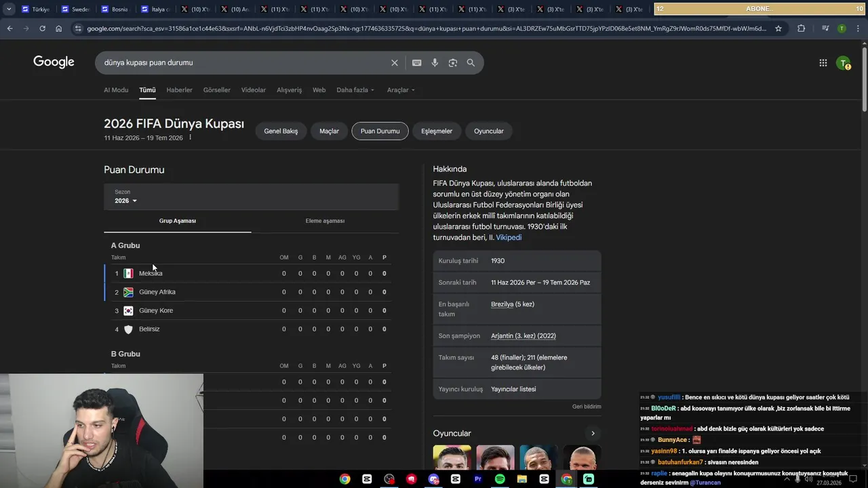Select the Alışveriş search tab
Screen dimensions: 868x488
290,90
